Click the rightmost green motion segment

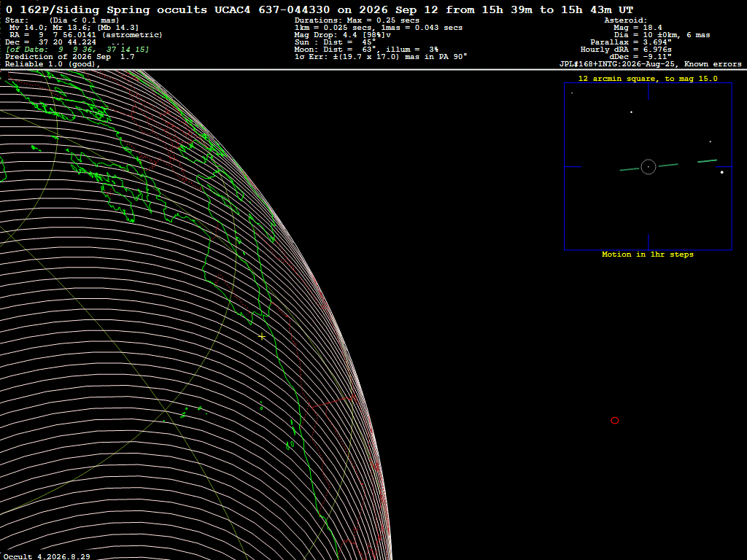(708, 161)
